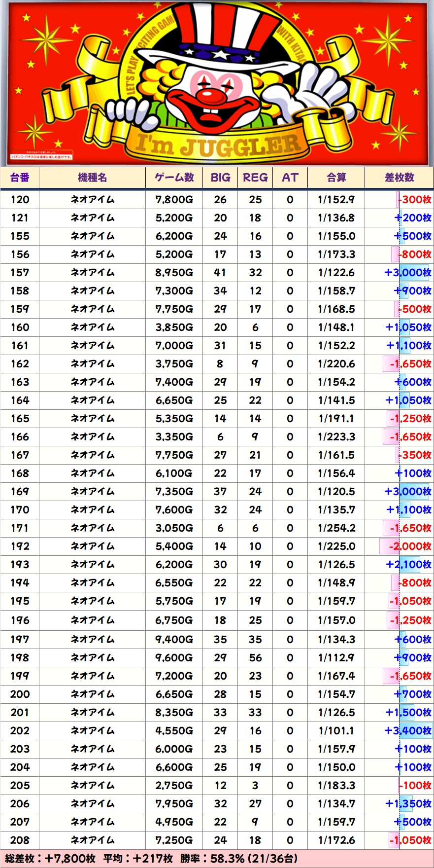Select the BIG column header
The width and height of the screenshot is (434, 868).
tap(220, 178)
